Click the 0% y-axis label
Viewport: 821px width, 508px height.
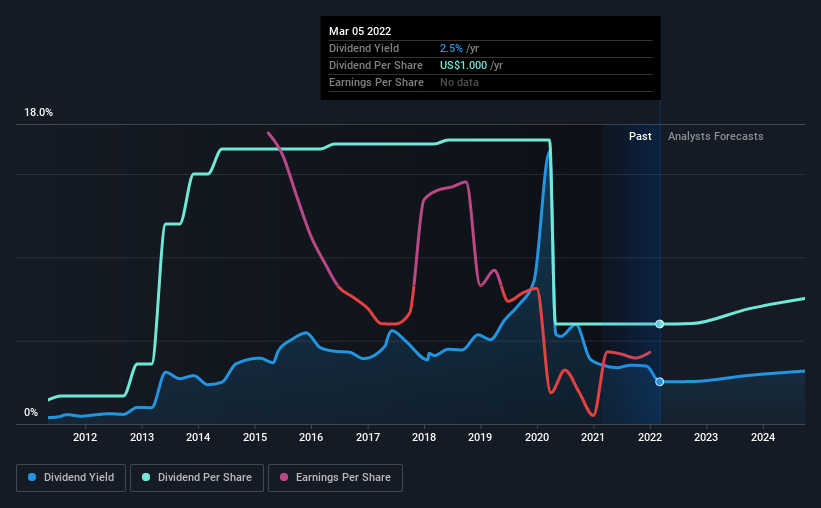[31, 413]
